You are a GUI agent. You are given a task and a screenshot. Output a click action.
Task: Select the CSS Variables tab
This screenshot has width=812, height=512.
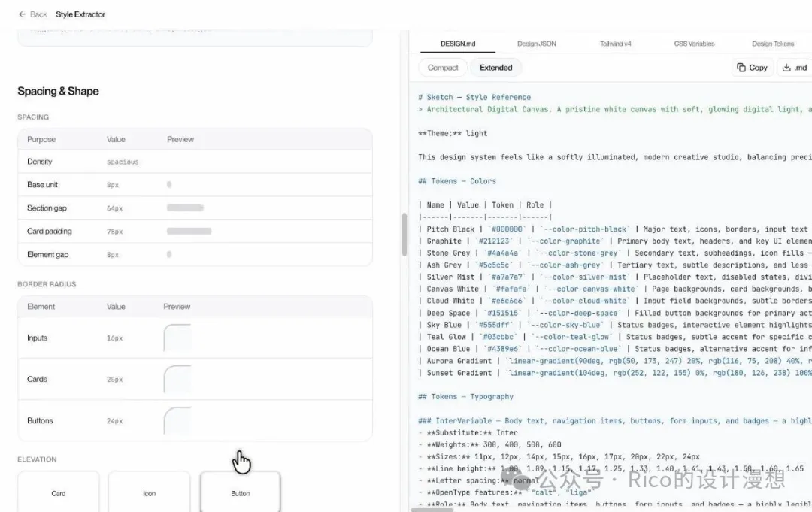tap(694, 44)
